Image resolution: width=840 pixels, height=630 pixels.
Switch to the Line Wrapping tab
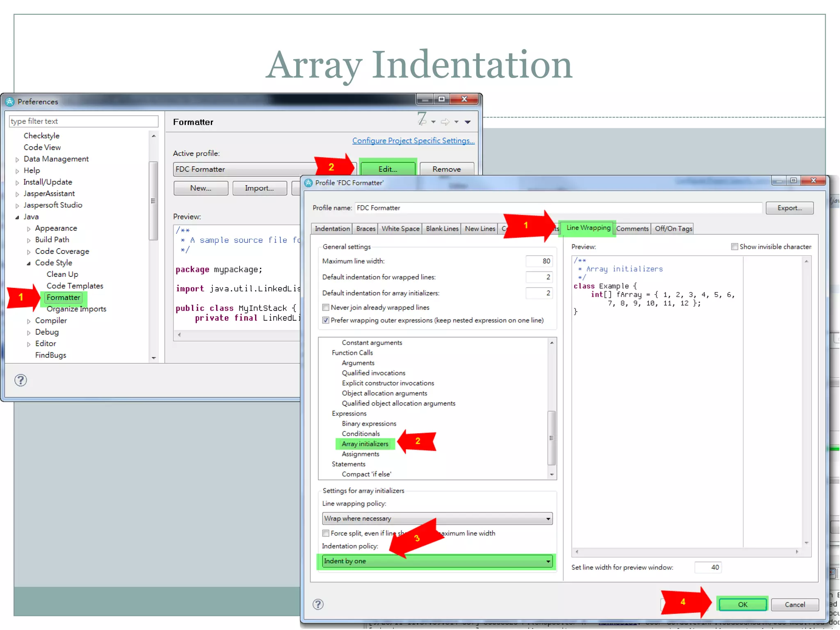(588, 228)
